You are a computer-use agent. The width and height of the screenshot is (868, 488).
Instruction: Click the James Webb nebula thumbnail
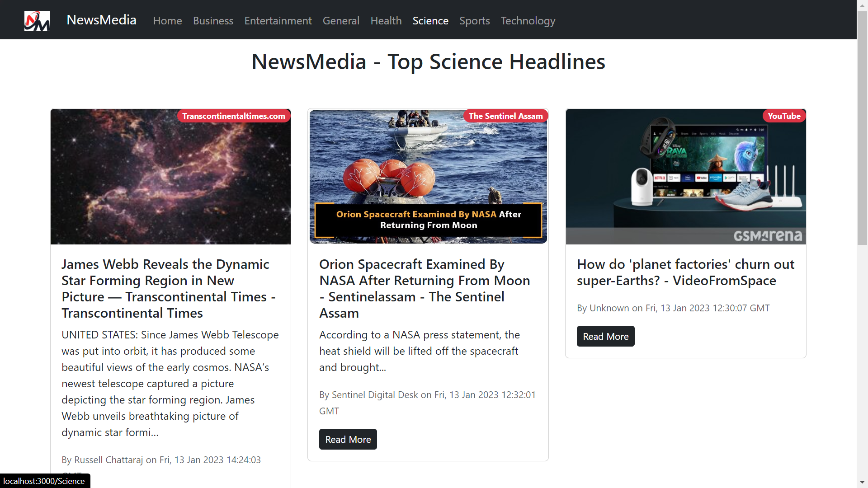(x=170, y=177)
